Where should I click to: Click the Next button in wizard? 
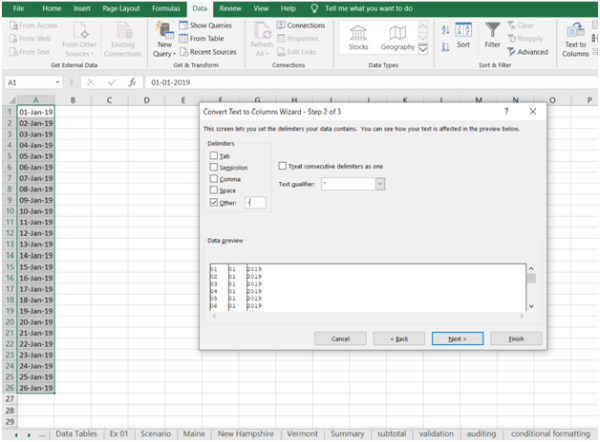click(457, 338)
